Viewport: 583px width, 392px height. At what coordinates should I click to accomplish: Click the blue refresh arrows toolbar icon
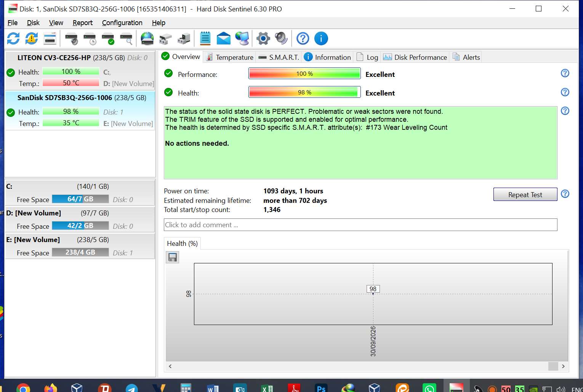tap(13, 38)
